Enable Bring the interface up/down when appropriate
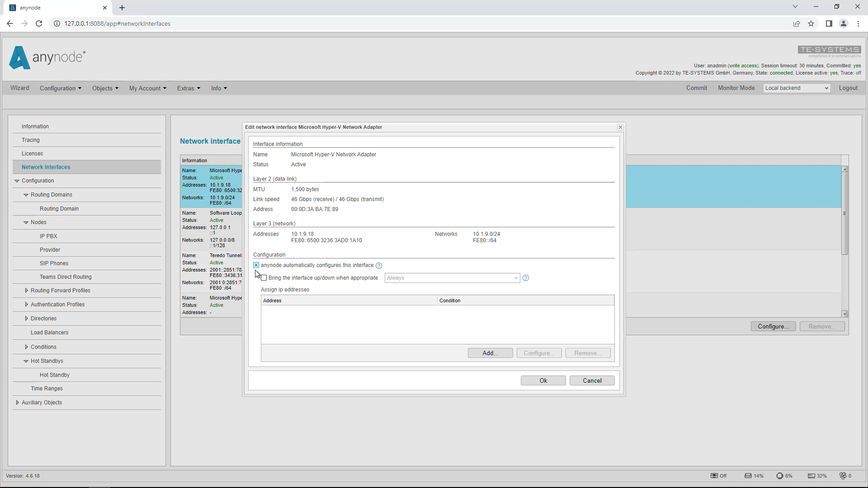This screenshot has width=868, height=488. click(x=264, y=278)
